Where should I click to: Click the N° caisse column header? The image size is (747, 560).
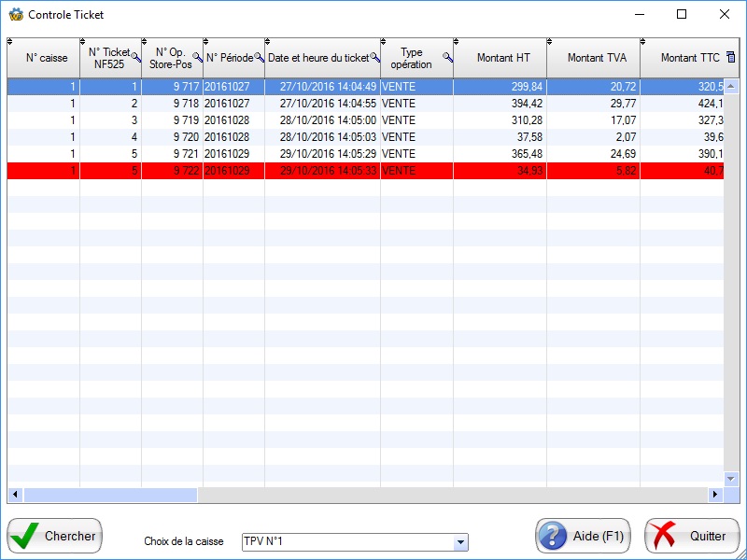(x=46, y=58)
